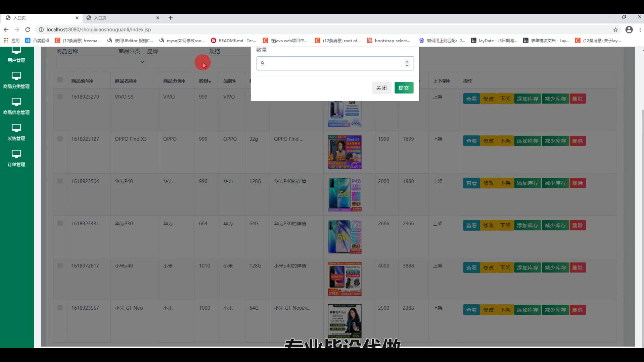Click 关闭 button in dialog
Viewport: 644px width, 362px height.
[x=381, y=88]
